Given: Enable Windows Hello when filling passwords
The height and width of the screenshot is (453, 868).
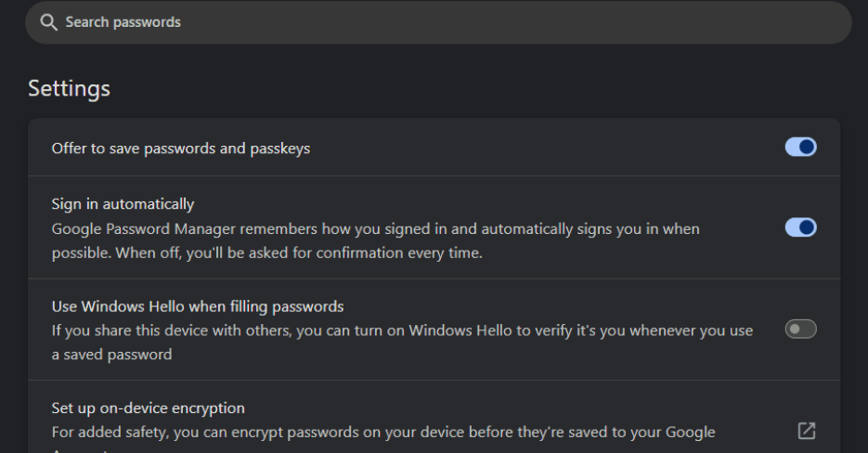Looking at the screenshot, I should pos(800,329).
